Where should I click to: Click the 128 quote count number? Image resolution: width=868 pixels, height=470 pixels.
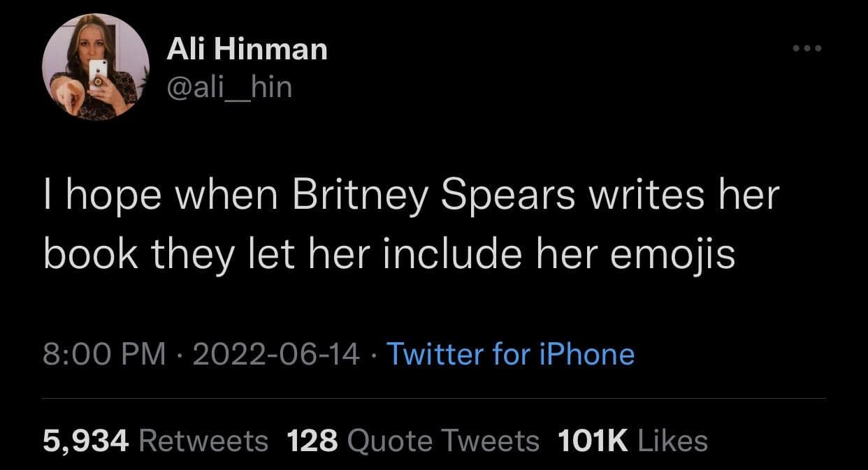tap(312, 441)
